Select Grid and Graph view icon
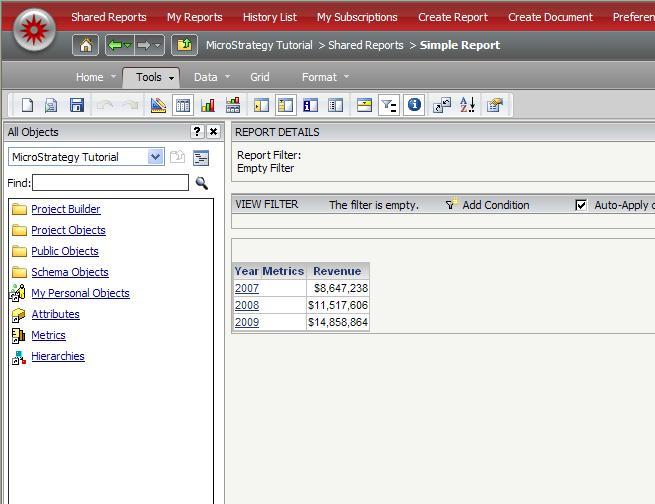This screenshot has width=655, height=504. coord(233,105)
